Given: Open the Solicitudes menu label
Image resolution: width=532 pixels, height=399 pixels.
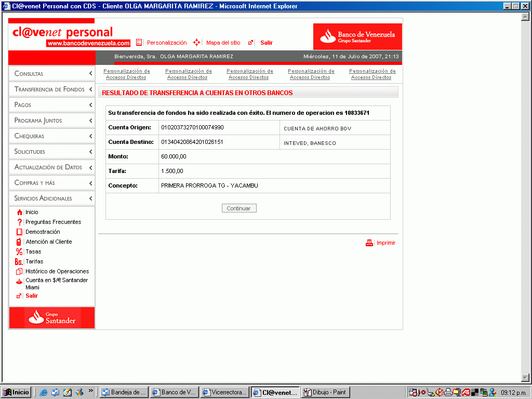Looking at the screenshot, I should 30,152.
